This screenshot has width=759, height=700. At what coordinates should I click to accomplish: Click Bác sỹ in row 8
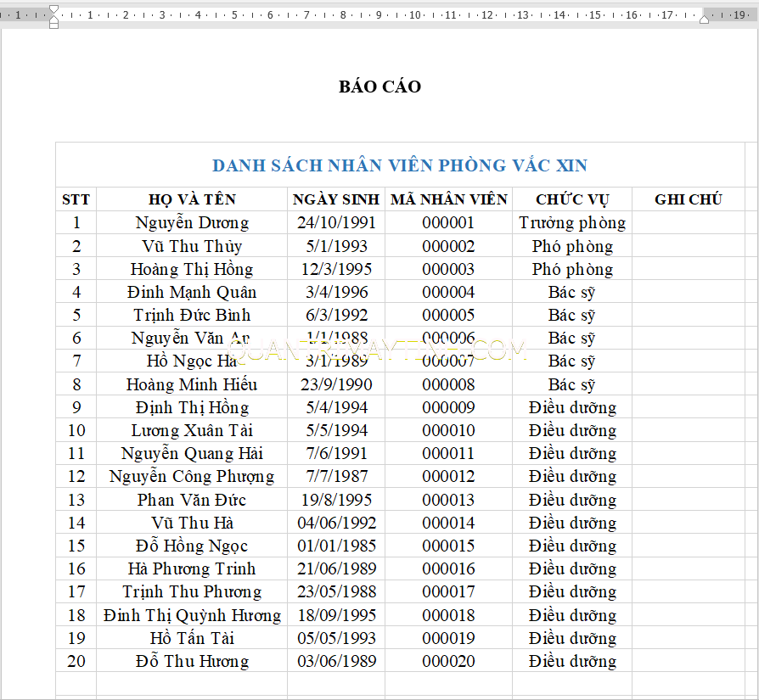[x=571, y=384]
